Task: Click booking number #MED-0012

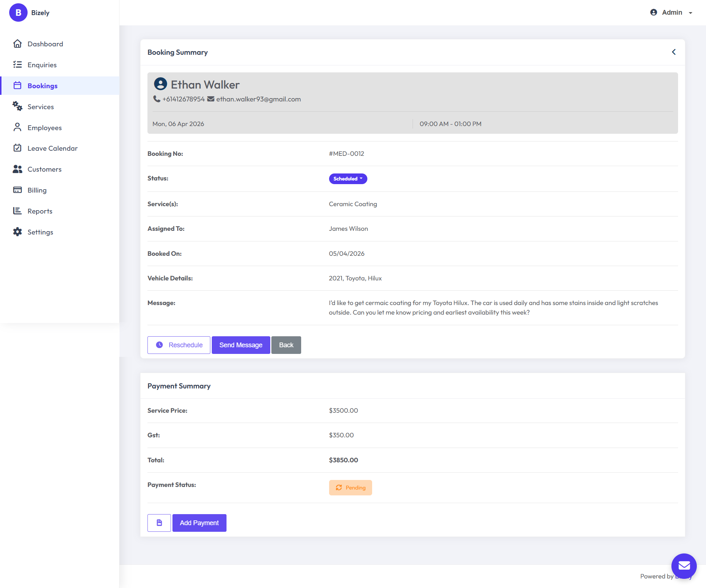Action: (346, 154)
